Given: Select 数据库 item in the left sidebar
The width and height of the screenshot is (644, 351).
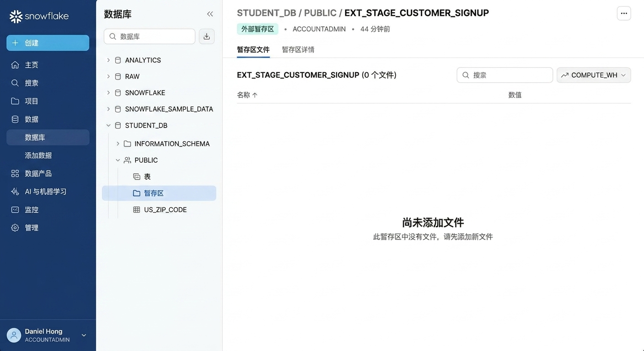Looking at the screenshot, I should point(48,137).
